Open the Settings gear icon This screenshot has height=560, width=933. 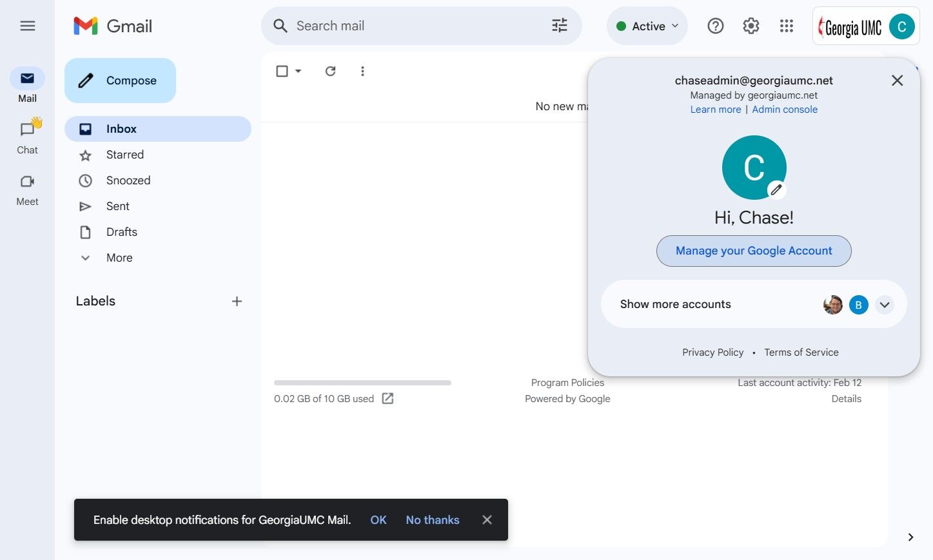coord(751,26)
